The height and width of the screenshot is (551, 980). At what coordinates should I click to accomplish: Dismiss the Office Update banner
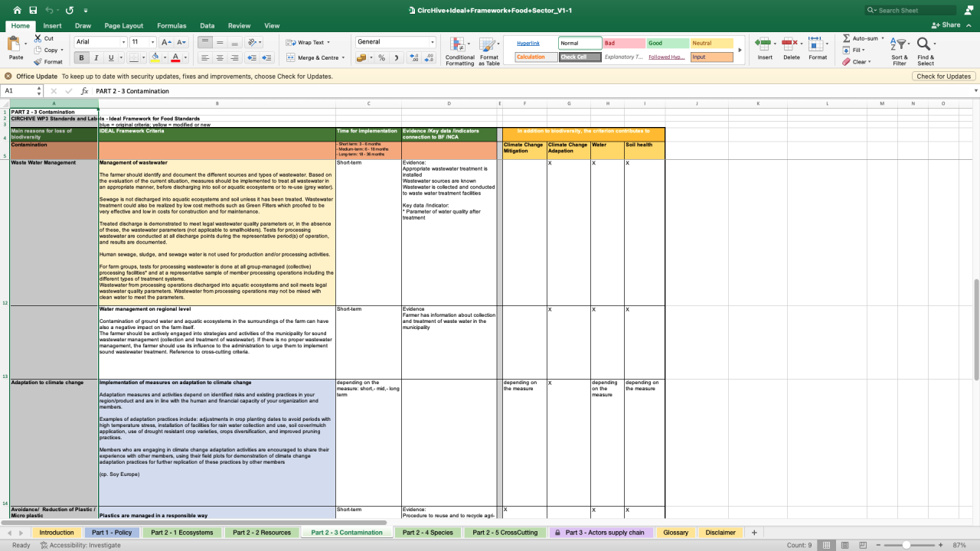pos(8,77)
